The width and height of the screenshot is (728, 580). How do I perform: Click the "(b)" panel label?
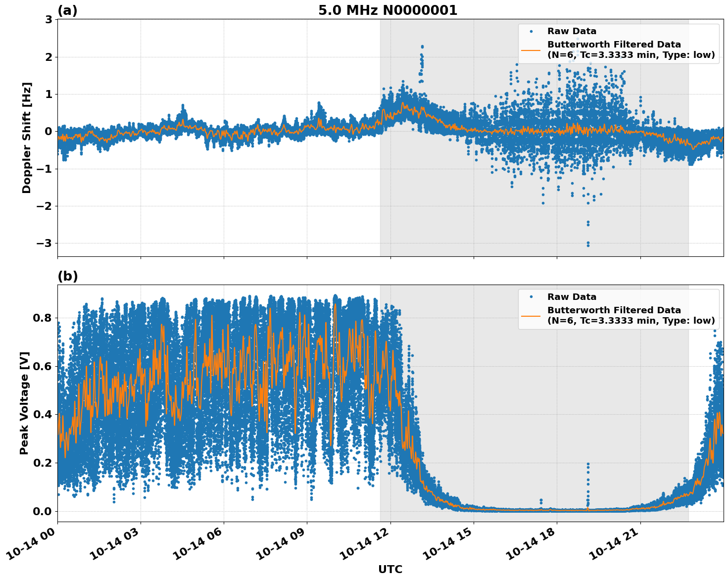point(67,276)
